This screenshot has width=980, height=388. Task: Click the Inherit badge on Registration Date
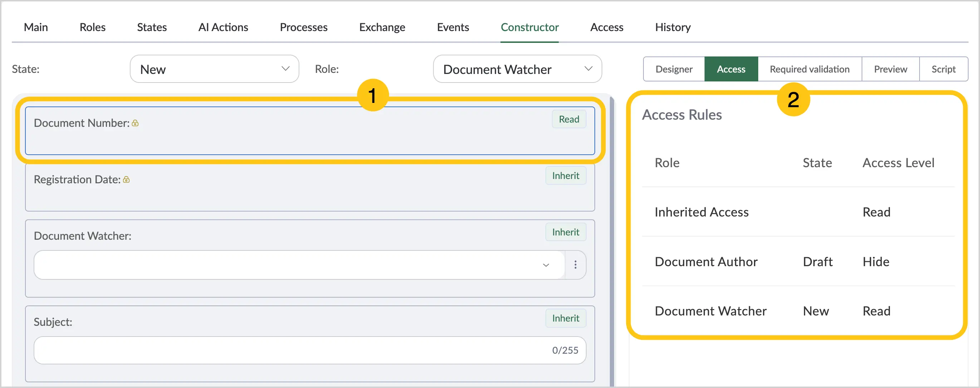click(x=566, y=175)
